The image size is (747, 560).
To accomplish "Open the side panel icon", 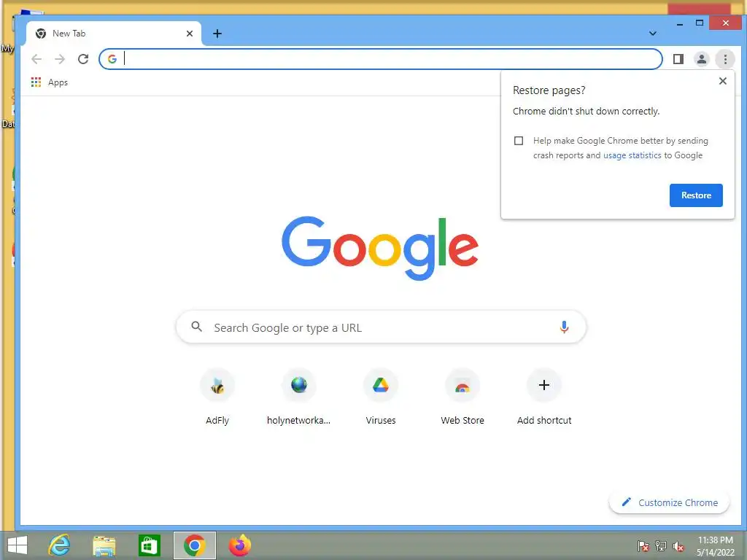I will pos(678,59).
